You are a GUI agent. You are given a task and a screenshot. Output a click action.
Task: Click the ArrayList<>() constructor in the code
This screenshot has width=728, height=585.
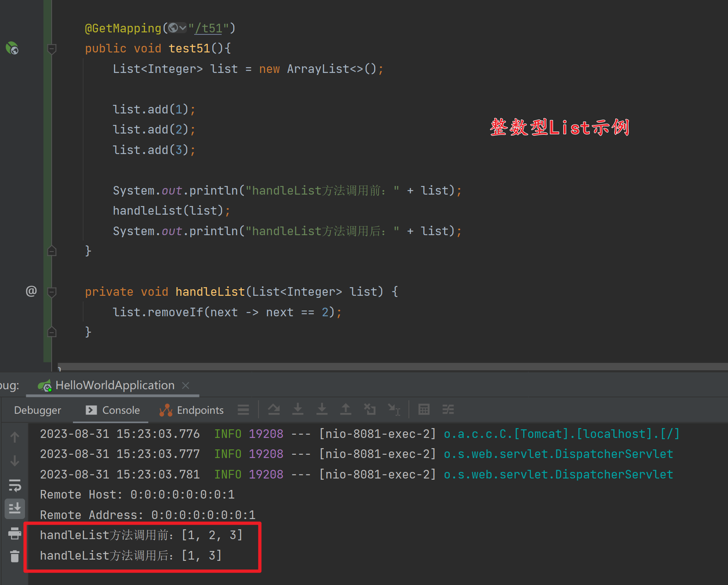(x=331, y=69)
